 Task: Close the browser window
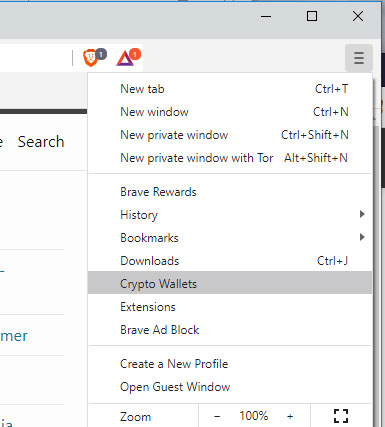point(358,16)
